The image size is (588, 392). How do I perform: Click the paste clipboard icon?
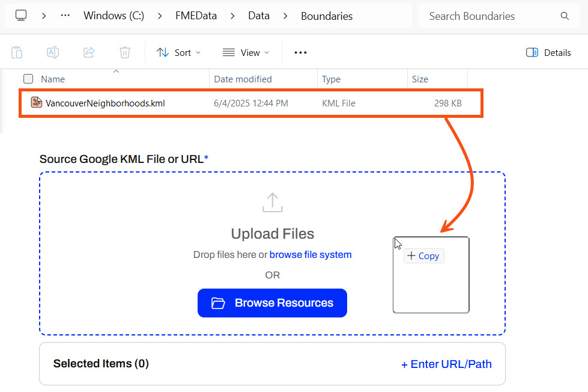(17, 52)
